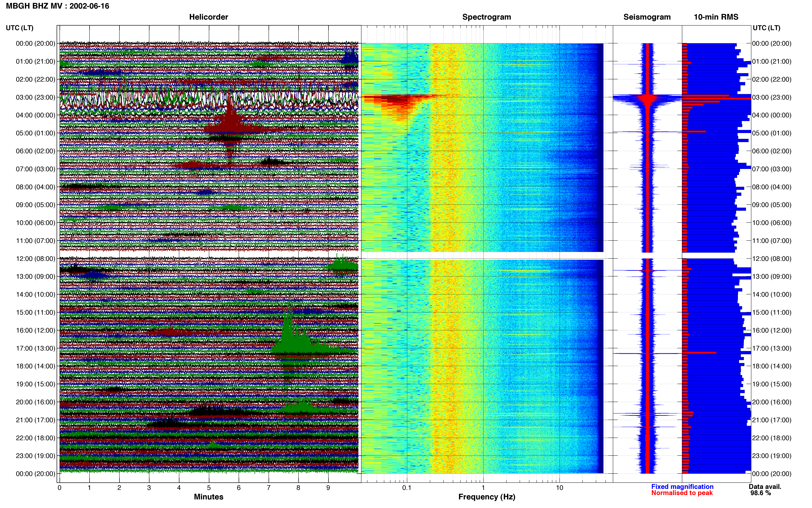Click the 10 tick on the Frequency axis
The image size is (812, 508).
point(559,488)
